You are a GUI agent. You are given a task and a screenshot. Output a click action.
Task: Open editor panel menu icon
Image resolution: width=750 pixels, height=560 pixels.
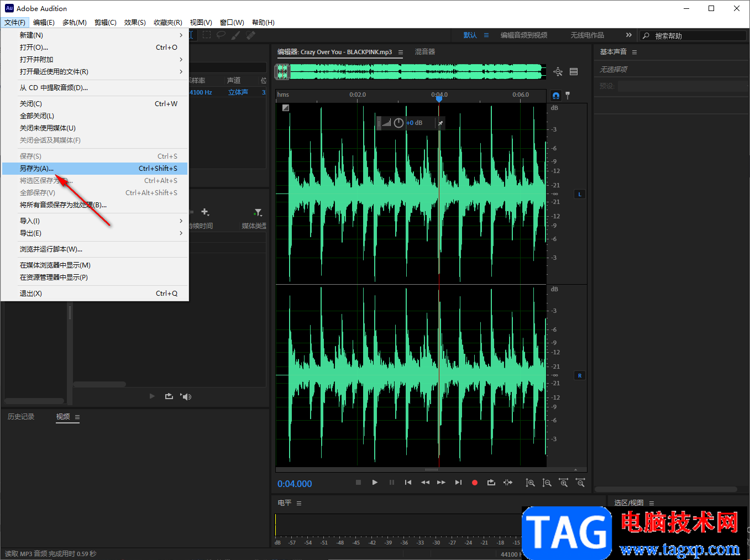[x=401, y=52]
